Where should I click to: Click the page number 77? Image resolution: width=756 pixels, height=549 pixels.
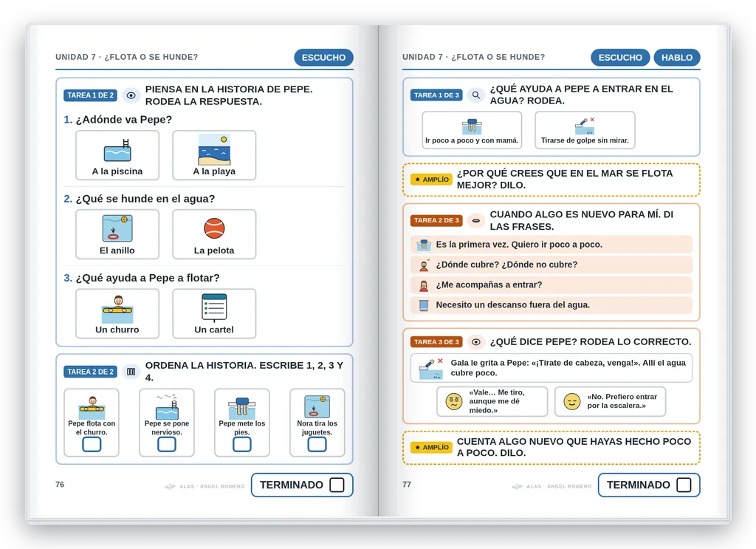point(407,485)
